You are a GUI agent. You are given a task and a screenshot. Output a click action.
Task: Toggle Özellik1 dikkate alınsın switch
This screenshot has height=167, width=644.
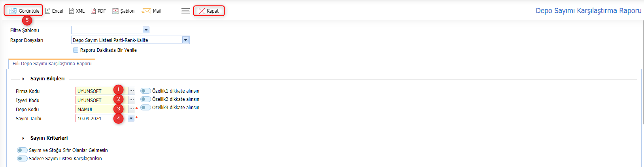click(x=145, y=91)
